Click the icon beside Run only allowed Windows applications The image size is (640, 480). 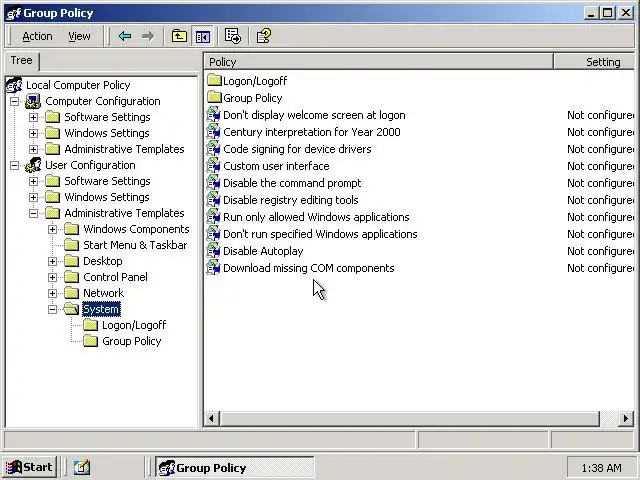point(213,217)
